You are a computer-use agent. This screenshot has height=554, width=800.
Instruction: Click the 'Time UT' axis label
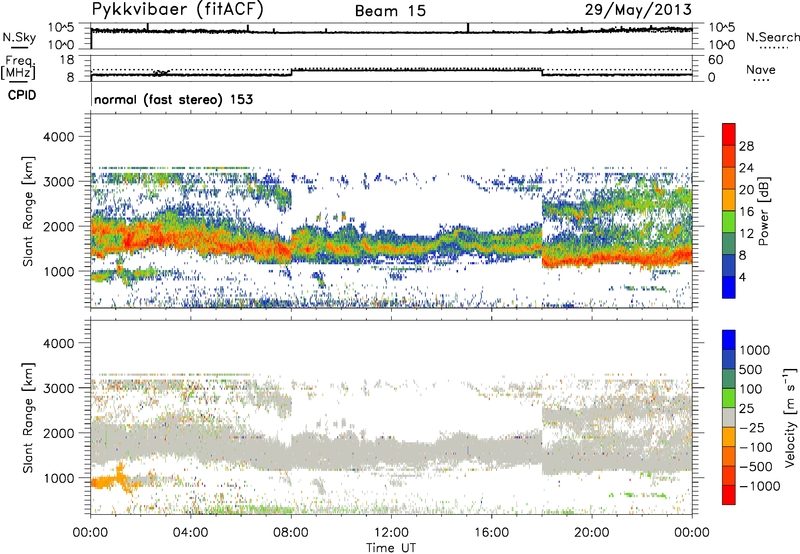coord(391,548)
